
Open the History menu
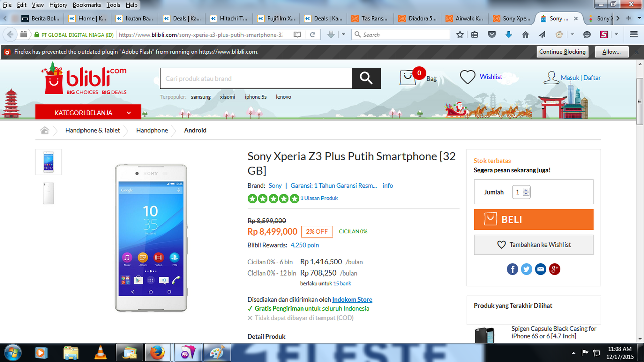pyautogui.click(x=58, y=5)
